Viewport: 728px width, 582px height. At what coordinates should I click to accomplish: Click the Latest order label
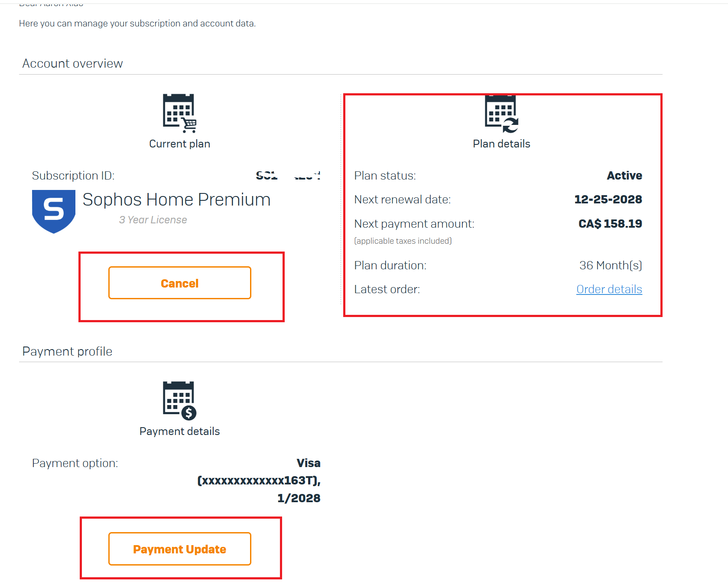pyautogui.click(x=387, y=289)
